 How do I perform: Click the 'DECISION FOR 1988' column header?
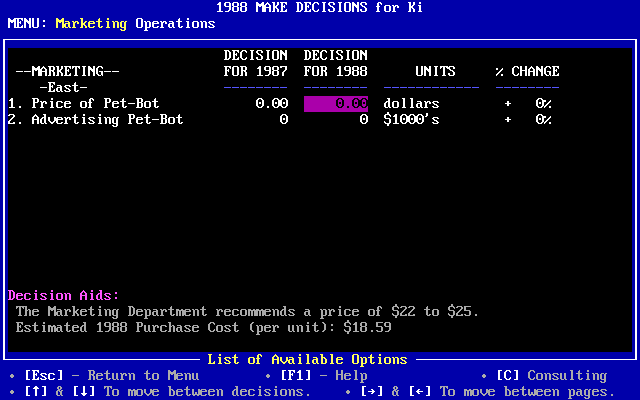click(x=335, y=63)
